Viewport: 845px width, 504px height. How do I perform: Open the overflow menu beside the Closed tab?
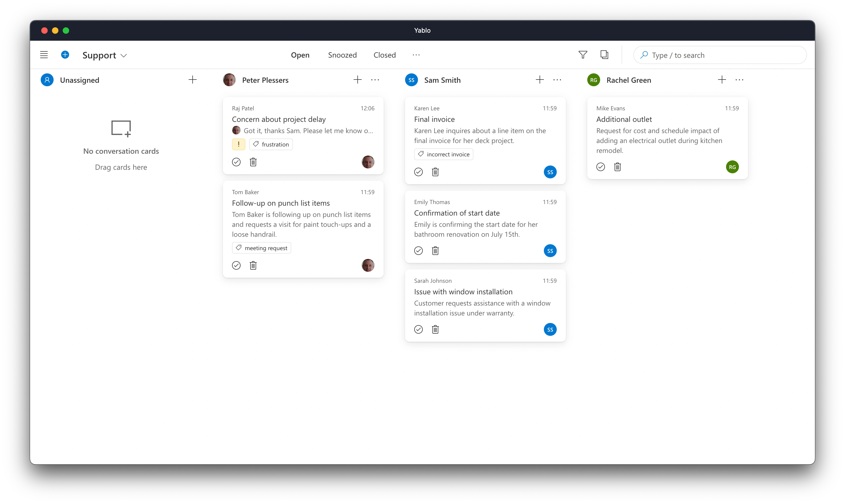click(416, 55)
